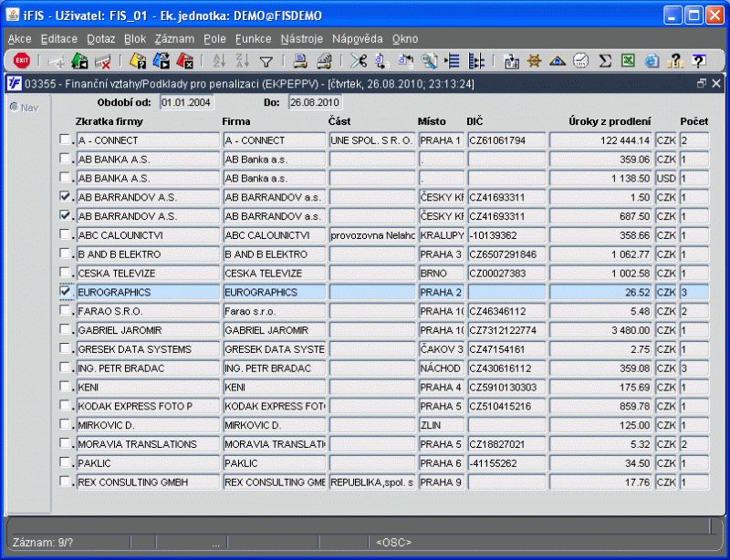
Task: Open the Editace menu
Action: point(59,39)
